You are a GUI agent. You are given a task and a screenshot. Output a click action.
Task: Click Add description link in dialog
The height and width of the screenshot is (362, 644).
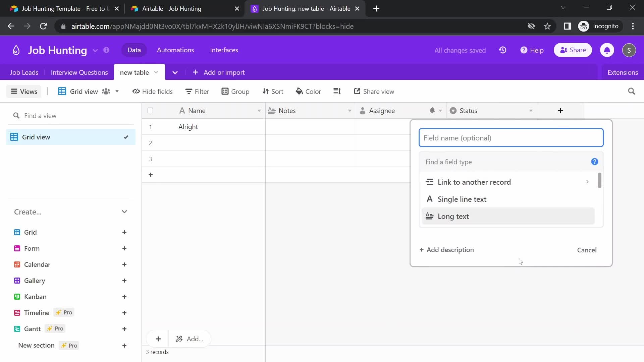pos(447,250)
